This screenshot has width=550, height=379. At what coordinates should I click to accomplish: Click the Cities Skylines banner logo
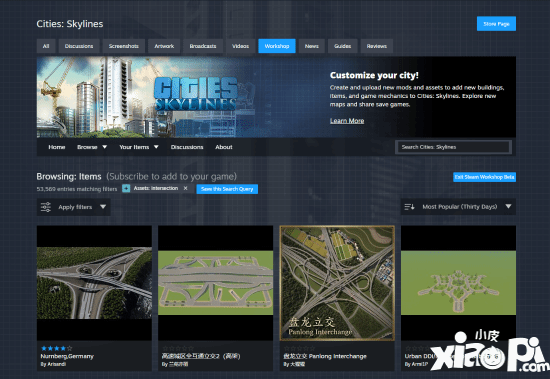click(195, 94)
